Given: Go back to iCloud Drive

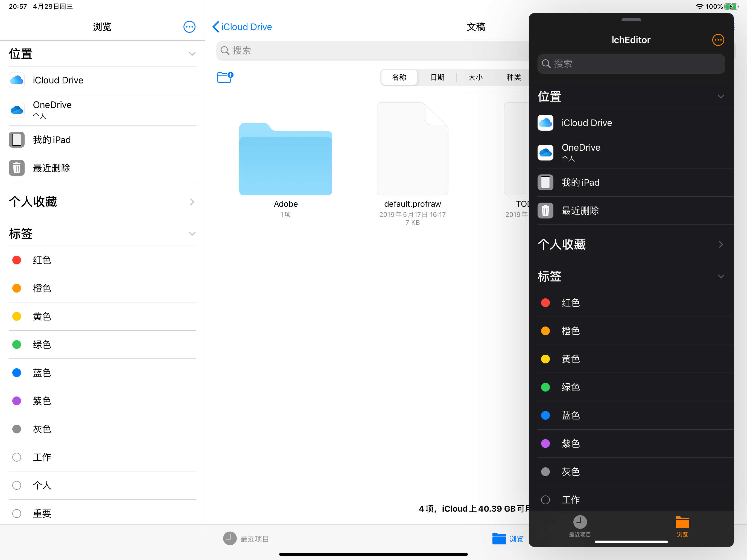Looking at the screenshot, I should [242, 27].
